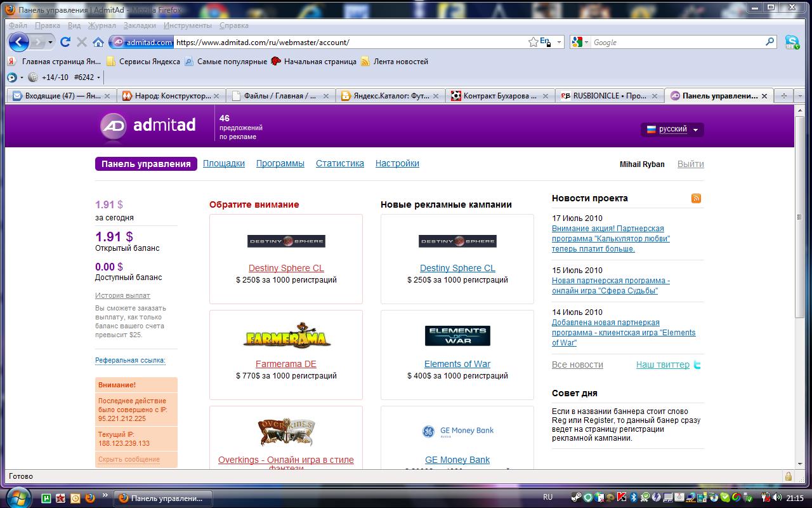Open a new tab with plus button
The image size is (812, 508).
(784, 96)
